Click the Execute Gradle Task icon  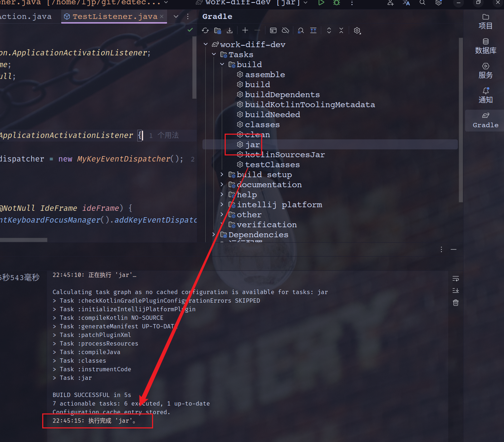[273, 31]
